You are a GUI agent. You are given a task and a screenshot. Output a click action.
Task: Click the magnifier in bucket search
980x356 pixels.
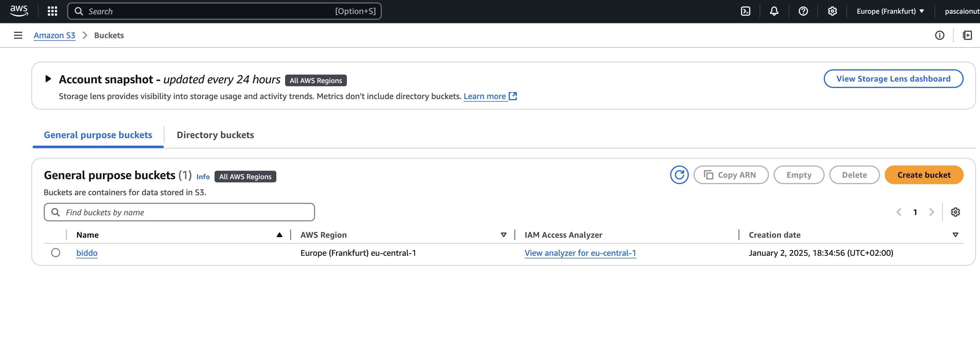coord(56,212)
